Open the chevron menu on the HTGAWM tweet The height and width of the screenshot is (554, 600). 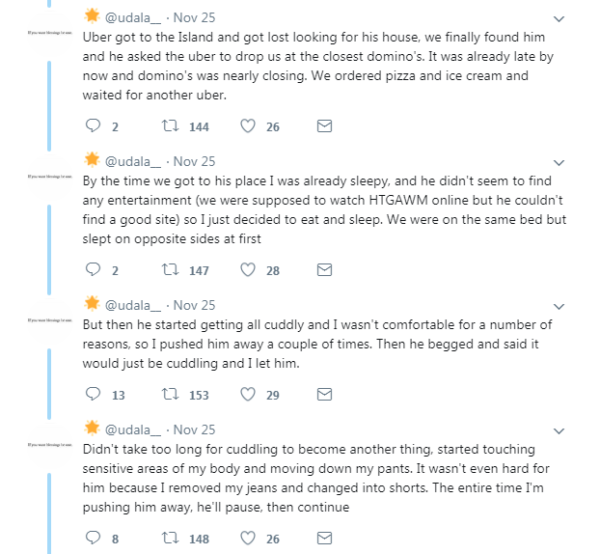pos(559,163)
